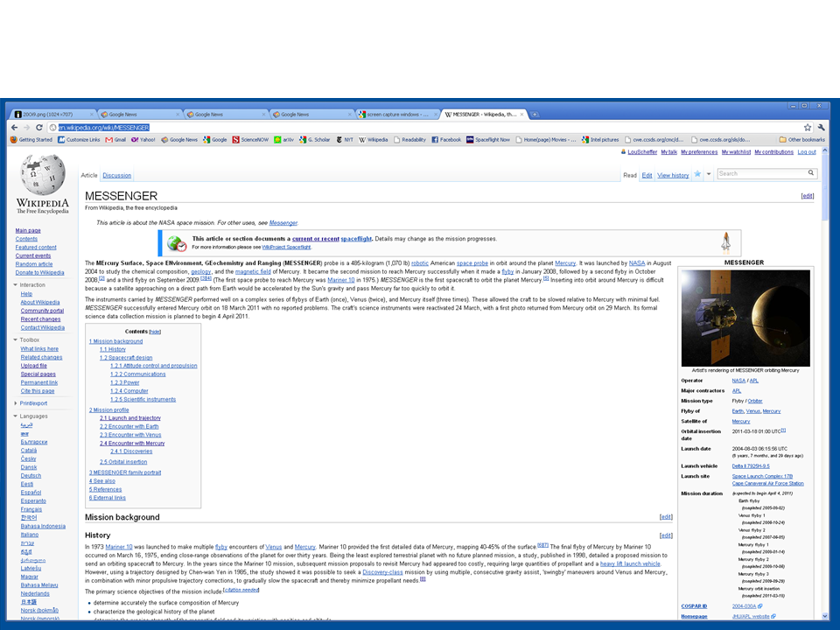Open the Customize Links bookmark
This screenshot has width=840, height=630.
(79, 140)
